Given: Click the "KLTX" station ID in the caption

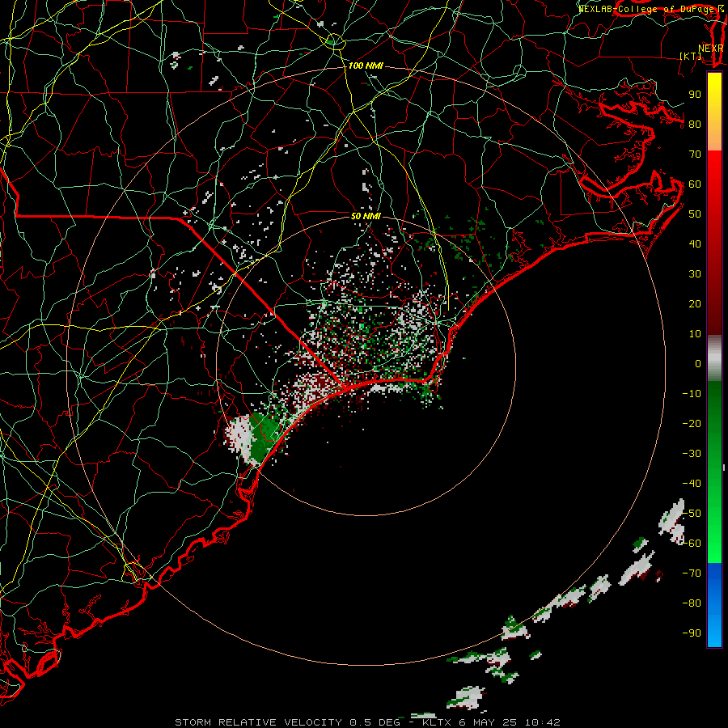Looking at the screenshot, I should pyautogui.click(x=437, y=722).
